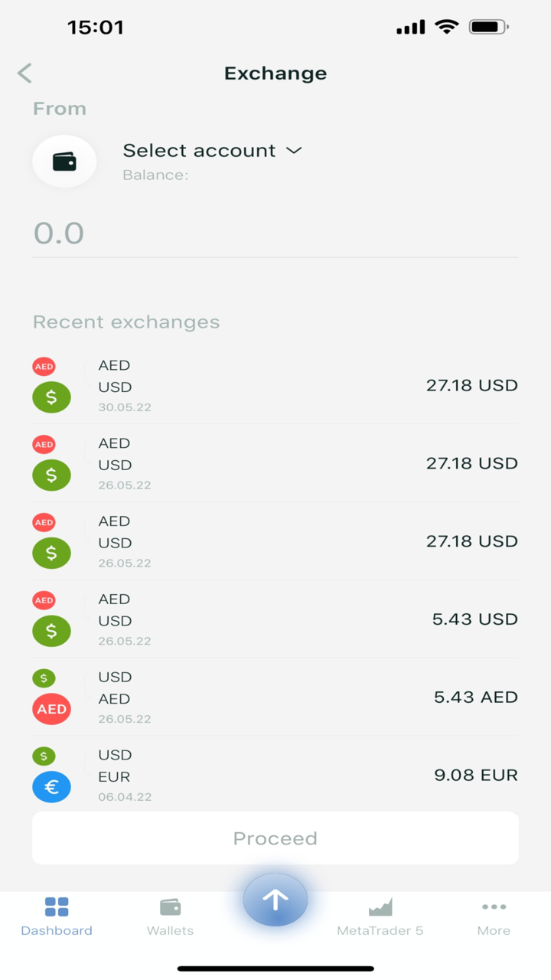Tap the Dashboard tab label

point(57,931)
